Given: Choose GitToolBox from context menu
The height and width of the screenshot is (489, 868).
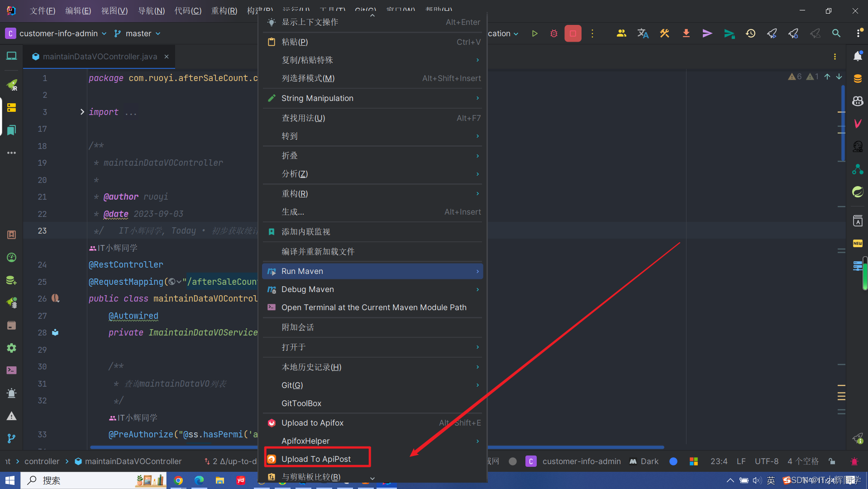Looking at the screenshot, I should tap(372, 403).
